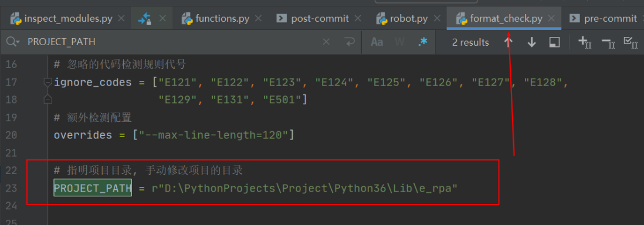Click the line 22 Chinese comment

click(x=148, y=170)
